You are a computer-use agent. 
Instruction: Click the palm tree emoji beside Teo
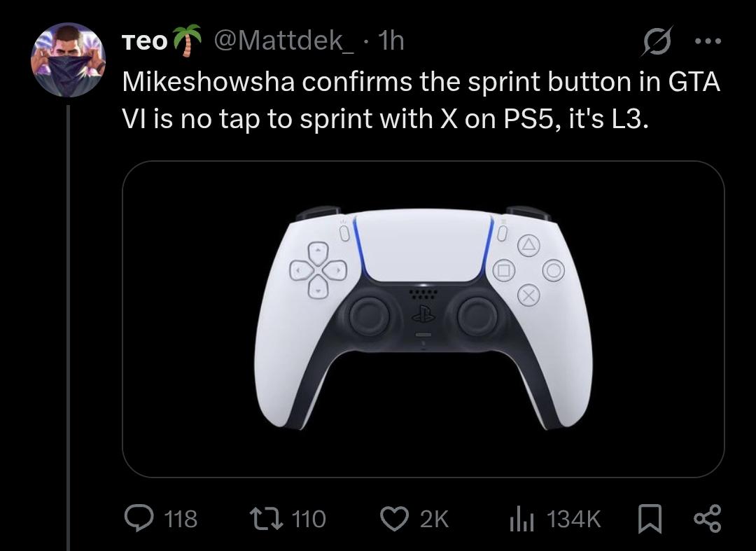click(187, 41)
